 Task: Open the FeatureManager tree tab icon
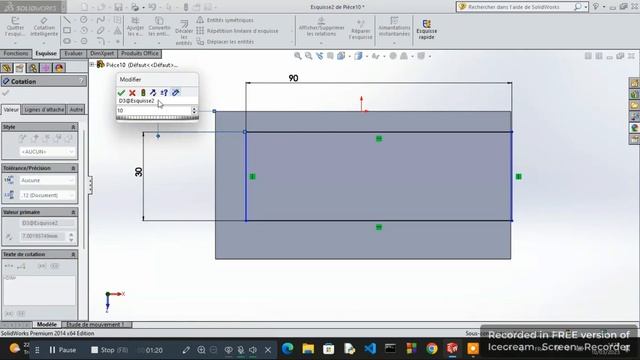point(7,68)
